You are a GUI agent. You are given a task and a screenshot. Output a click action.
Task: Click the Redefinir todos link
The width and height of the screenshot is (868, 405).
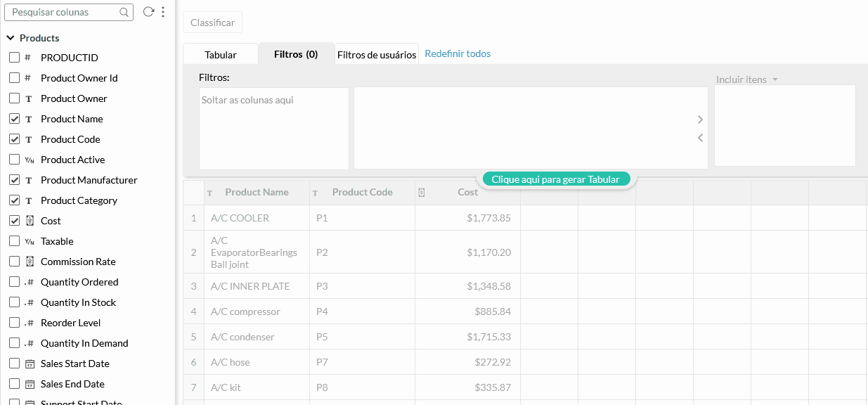pyautogui.click(x=458, y=53)
